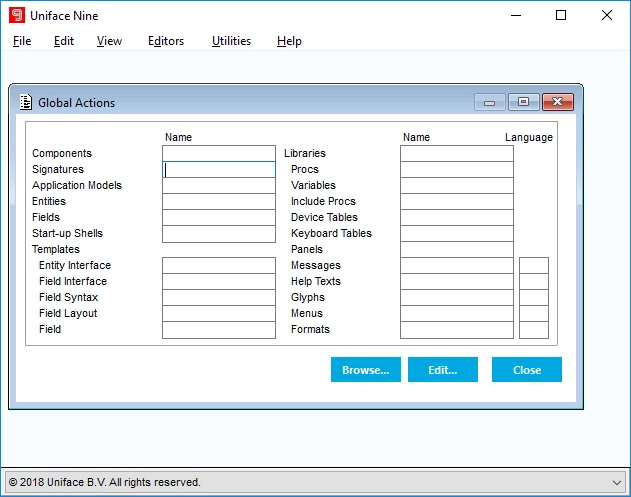Screen dimensions: 631x497
Task: Focus the Keyboard Tables name field
Action: coord(457,234)
